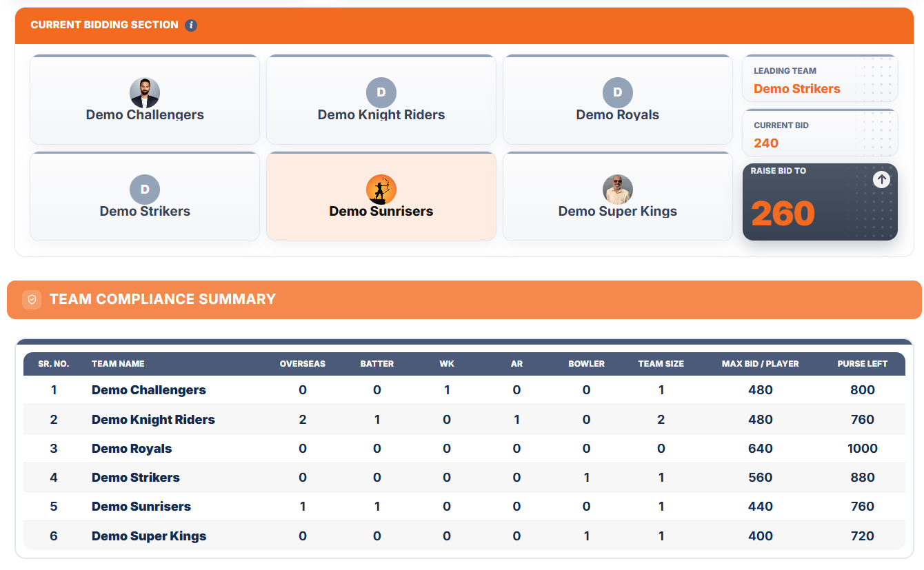Pick the Demo Strikers bidding card

coord(145,196)
